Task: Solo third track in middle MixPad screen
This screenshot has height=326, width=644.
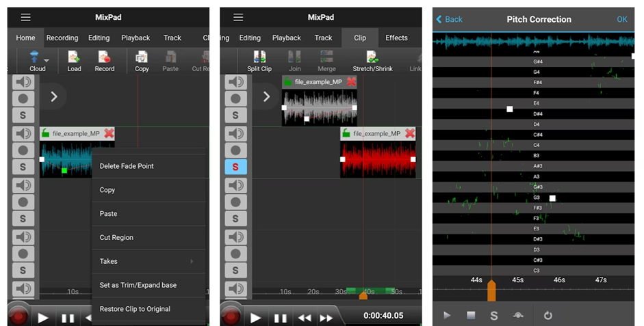Action: [235, 219]
